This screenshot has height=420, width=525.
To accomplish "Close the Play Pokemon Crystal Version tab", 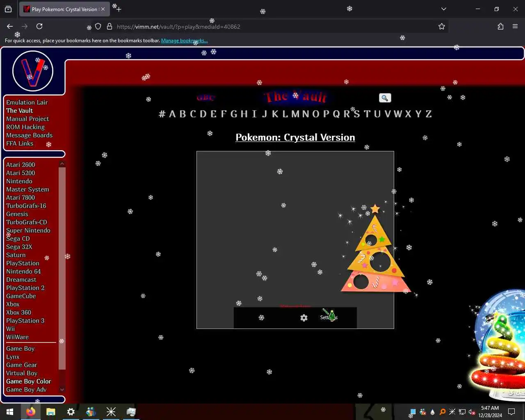I will coord(103,9).
